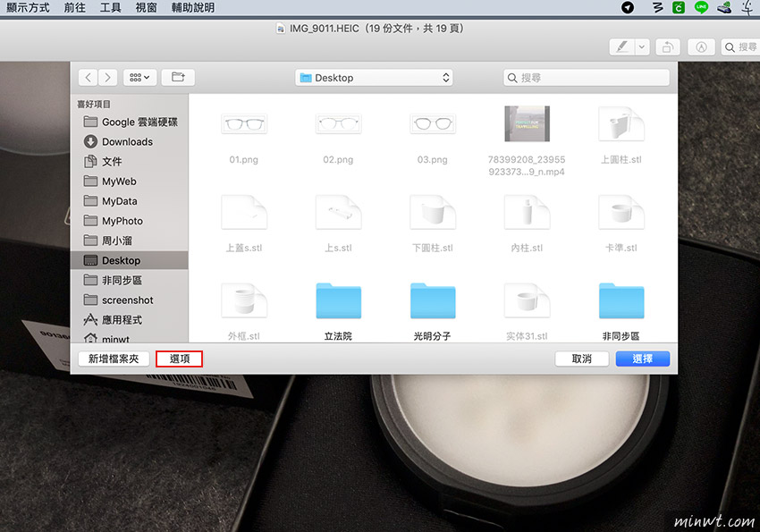Click the 上圓柱.stl file icon

(621, 124)
